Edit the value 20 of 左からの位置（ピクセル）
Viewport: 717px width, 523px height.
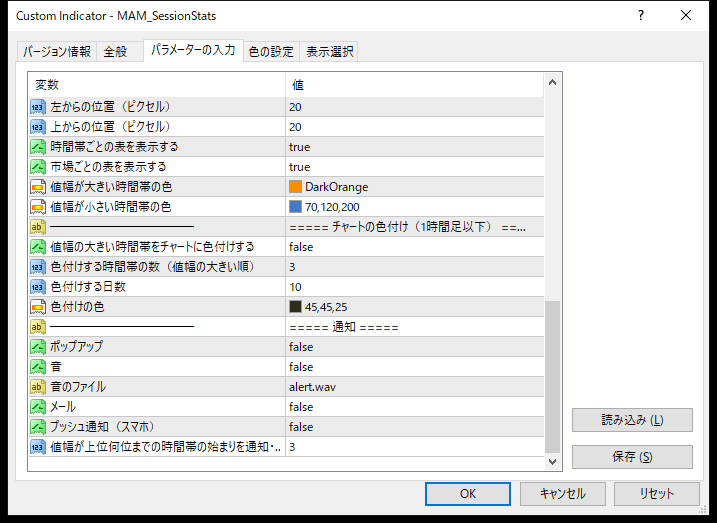415,107
